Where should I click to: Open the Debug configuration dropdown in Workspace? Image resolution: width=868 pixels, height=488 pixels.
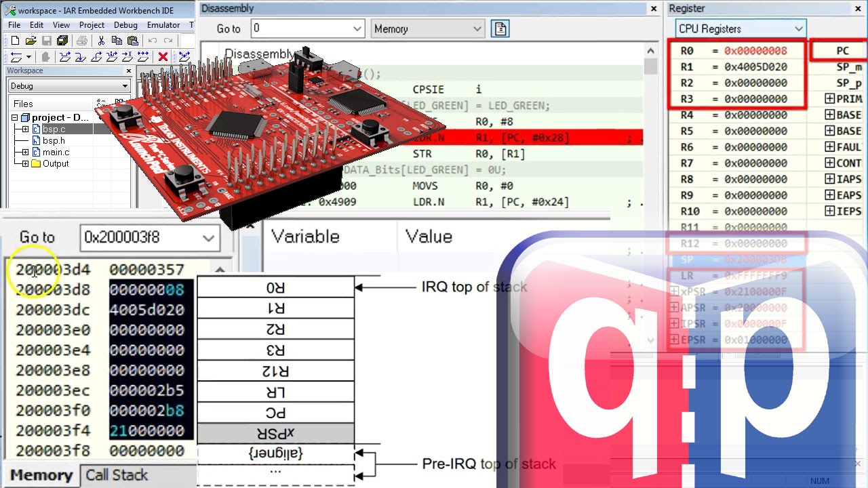(x=125, y=86)
